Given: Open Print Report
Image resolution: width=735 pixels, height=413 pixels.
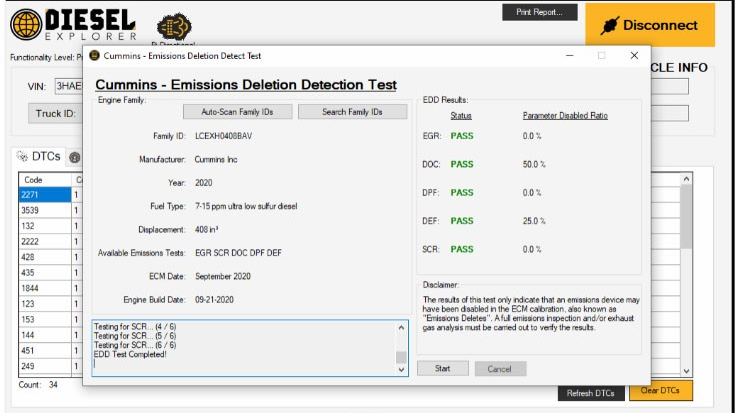Looking at the screenshot, I should (539, 12).
